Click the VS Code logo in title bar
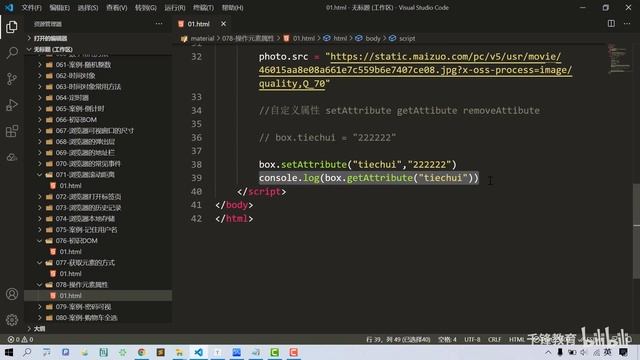This screenshot has height=360, width=640. tap(9, 7)
